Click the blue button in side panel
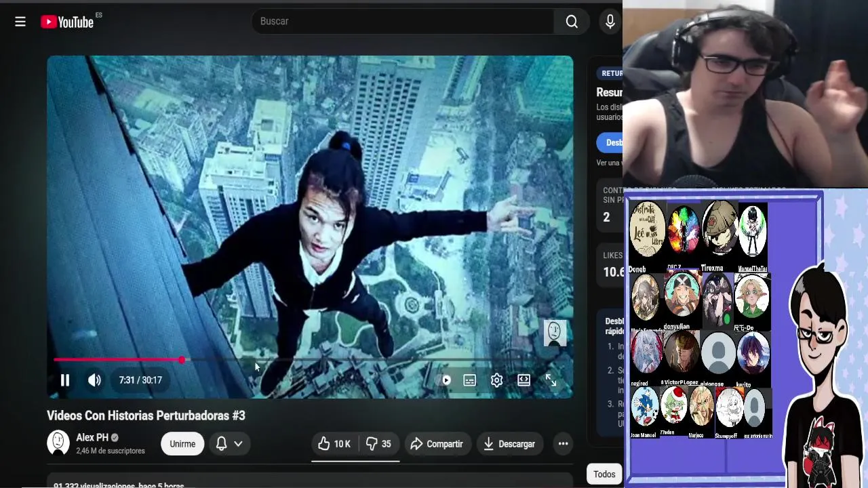 tap(610, 142)
